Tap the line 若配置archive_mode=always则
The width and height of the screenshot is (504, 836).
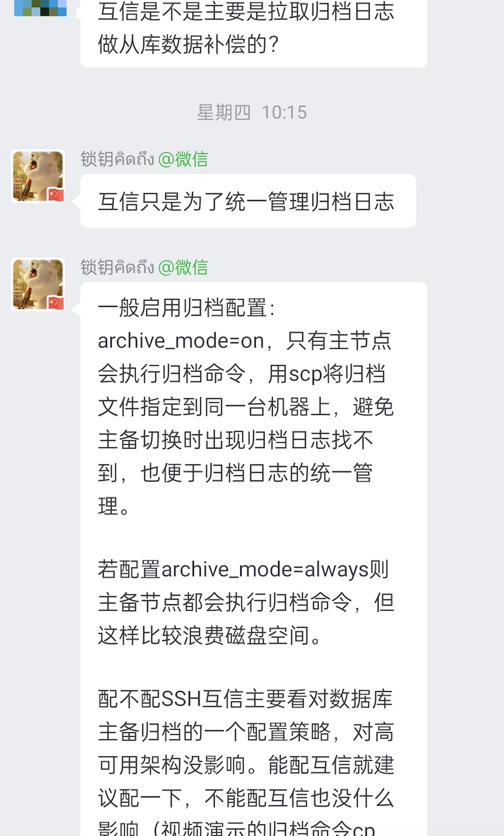[x=244, y=570]
